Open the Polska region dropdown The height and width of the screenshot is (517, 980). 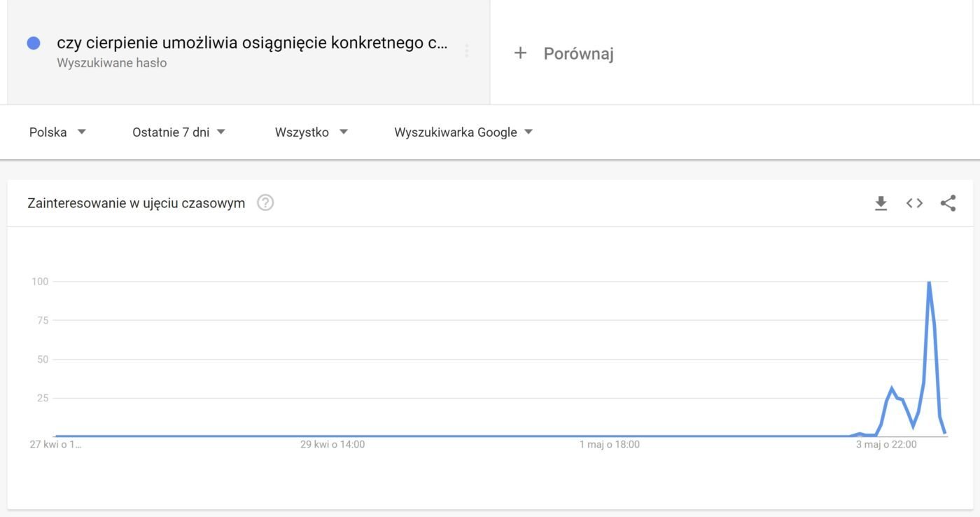point(57,132)
